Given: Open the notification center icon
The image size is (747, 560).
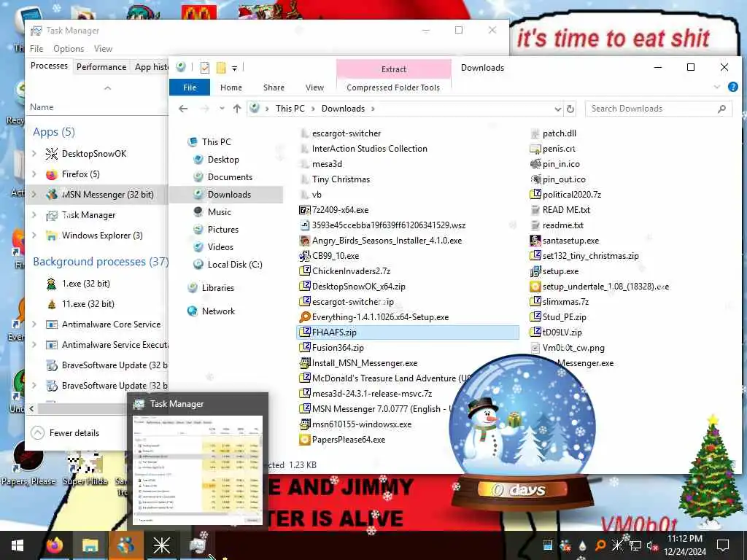Looking at the screenshot, I should point(723,545).
